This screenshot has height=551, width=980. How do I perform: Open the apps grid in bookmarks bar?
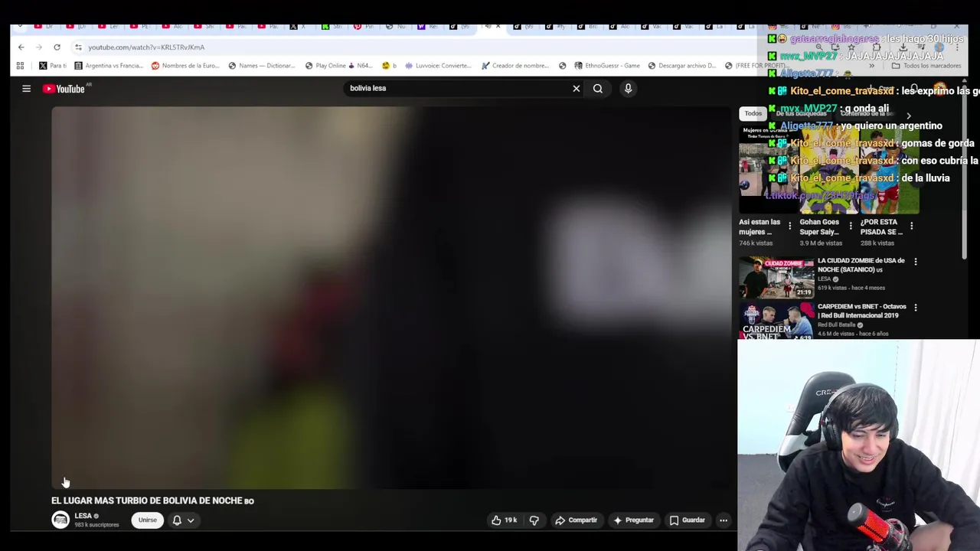(20, 66)
